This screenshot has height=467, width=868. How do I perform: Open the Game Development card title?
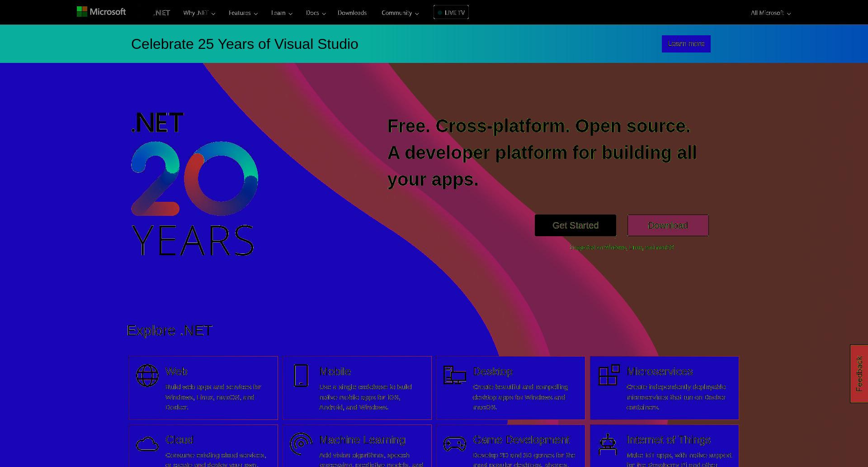pos(521,440)
